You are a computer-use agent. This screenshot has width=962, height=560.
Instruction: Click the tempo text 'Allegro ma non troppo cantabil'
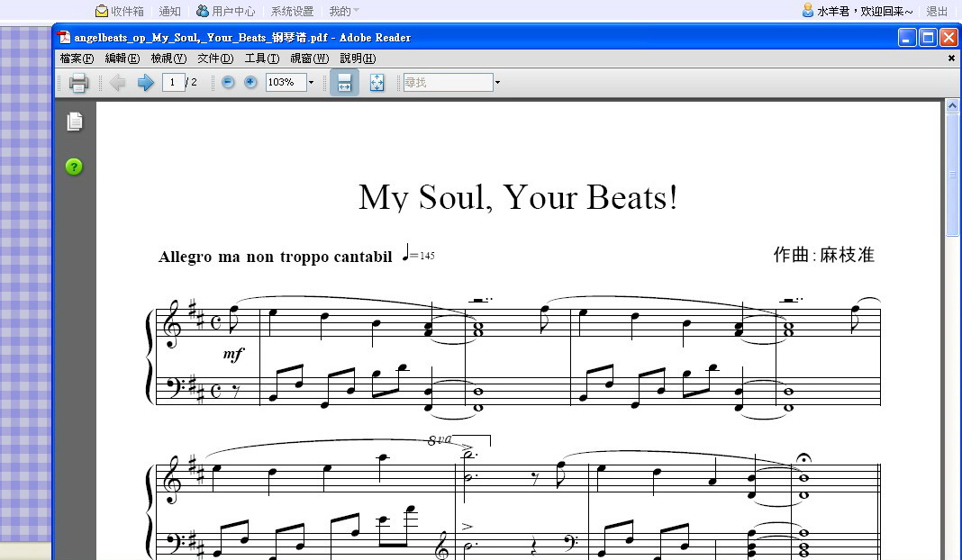[275, 257]
